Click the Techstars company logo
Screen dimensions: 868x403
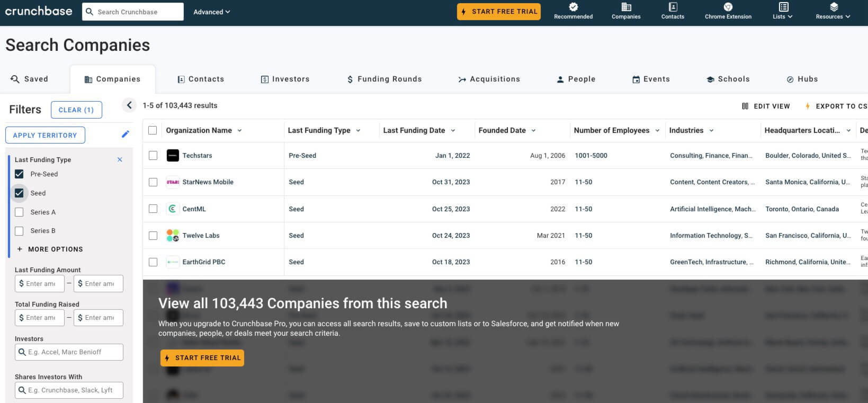point(173,155)
